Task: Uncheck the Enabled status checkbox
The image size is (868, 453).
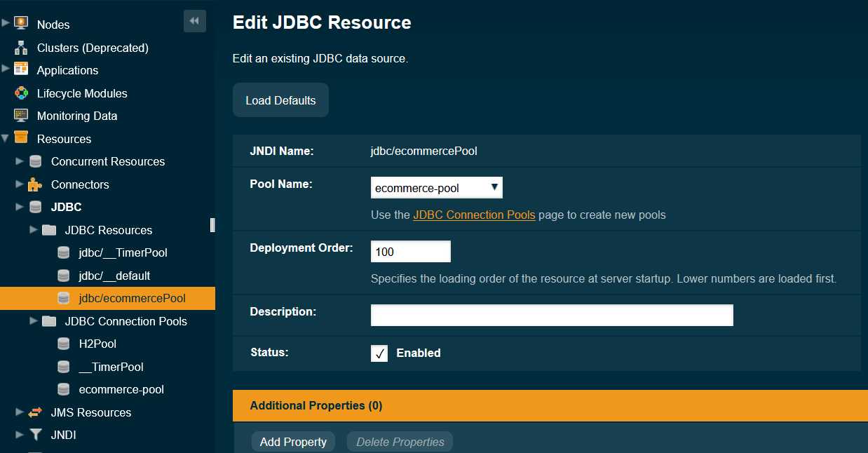Action: coord(379,353)
